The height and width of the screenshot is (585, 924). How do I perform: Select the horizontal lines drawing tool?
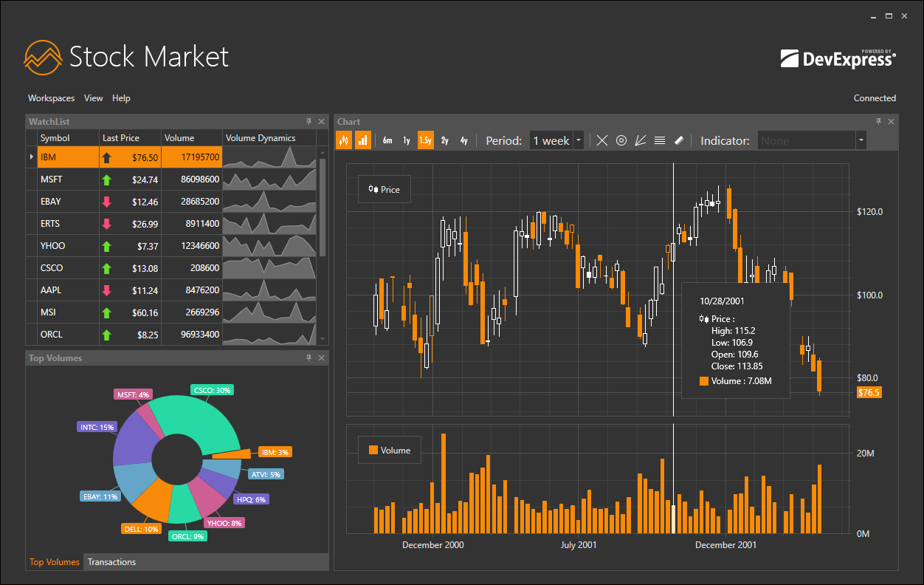660,140
